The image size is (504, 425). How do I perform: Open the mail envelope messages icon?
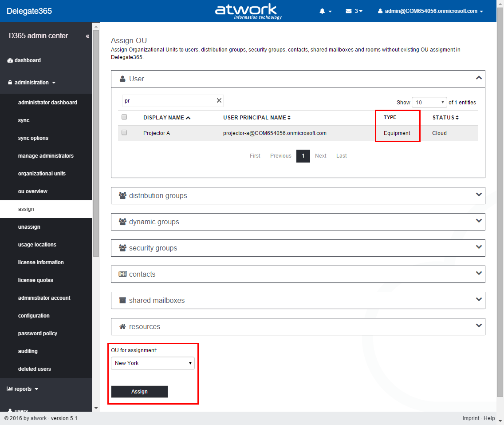(349, 11)
